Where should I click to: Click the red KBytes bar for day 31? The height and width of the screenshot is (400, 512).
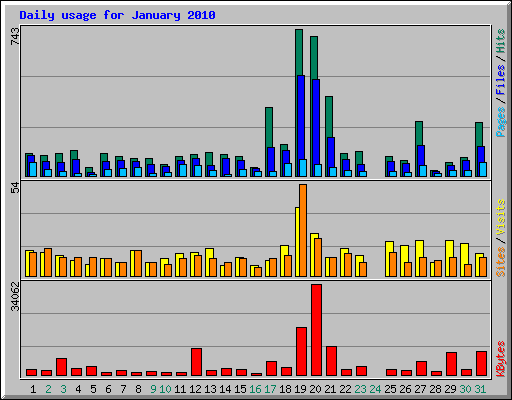[481, 364]
